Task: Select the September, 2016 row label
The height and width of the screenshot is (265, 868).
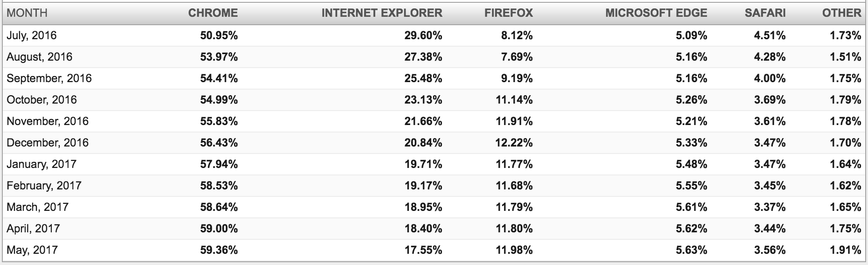Action: [49, 78]
